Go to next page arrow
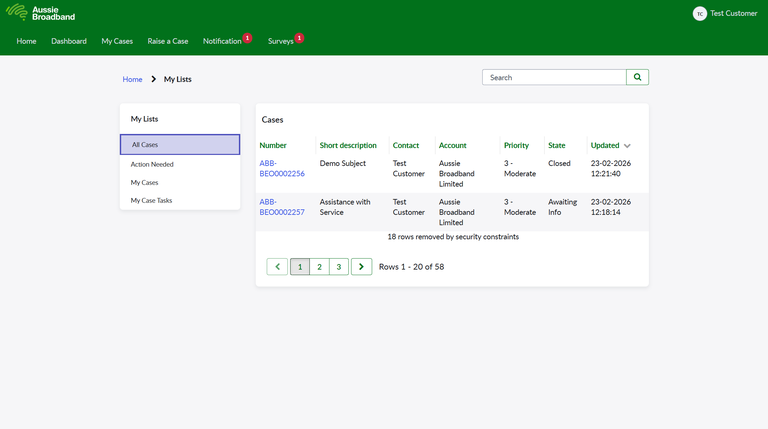Viewport: 768px width, 429px height. coord(362,267)
